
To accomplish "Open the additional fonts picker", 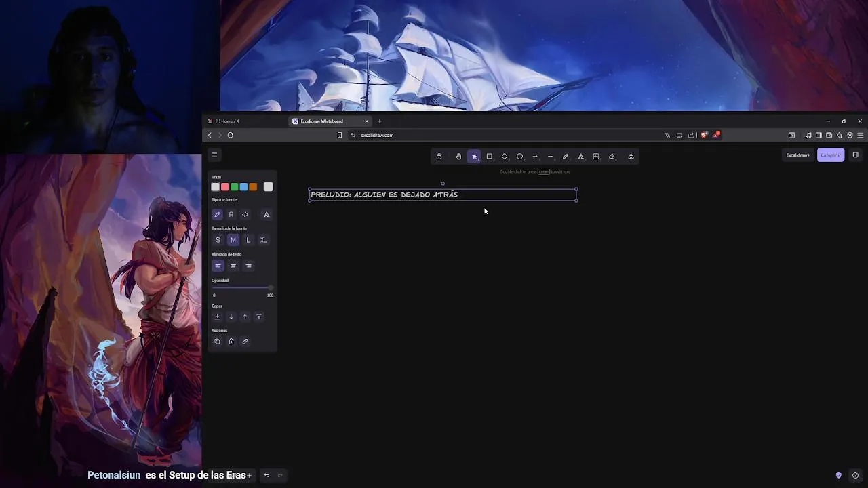I will coord(267,215).
